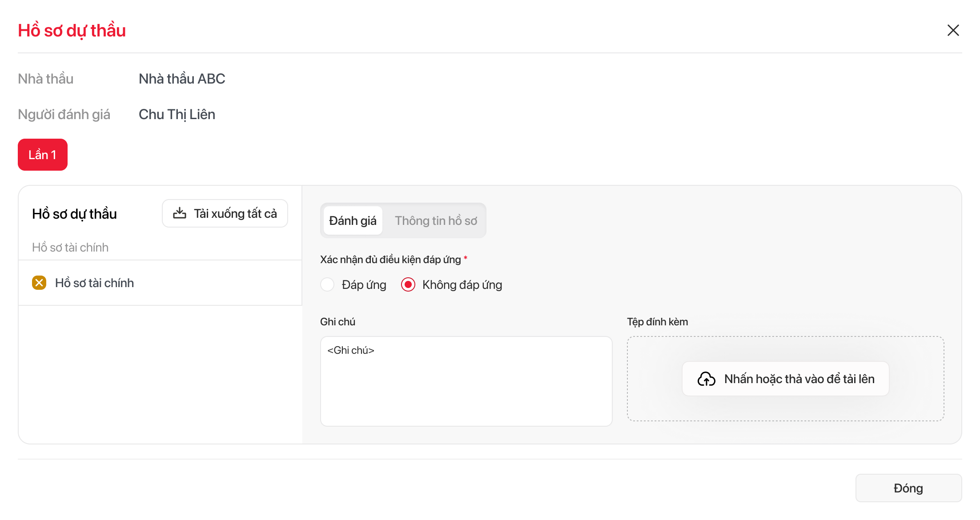This screenshot has width=980, height=520.
Task: Click the cloud upload icon
Action: pyautogui.click(x=706, y=379)
